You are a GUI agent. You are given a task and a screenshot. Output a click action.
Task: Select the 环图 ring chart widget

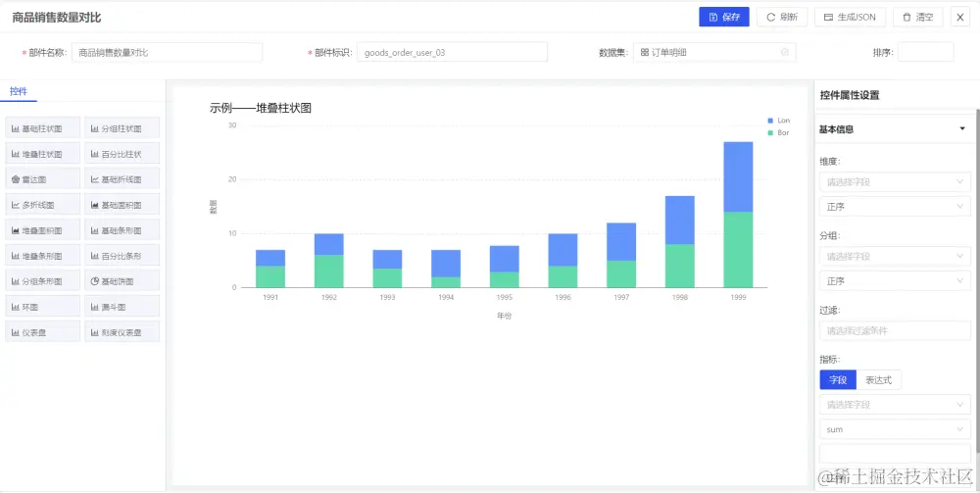coord(42,307)
